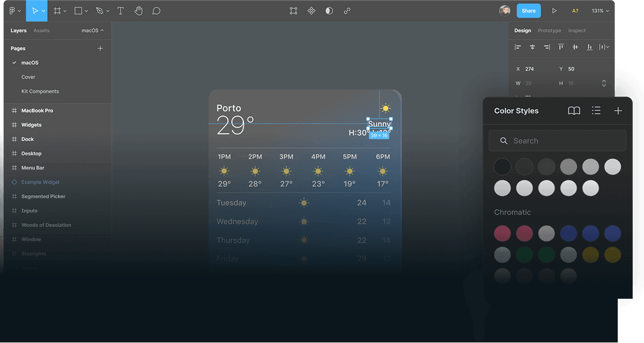Viewport: 644px width, 343px height.
Task: Switch to the Assets tab
Action: click(41, 30)
